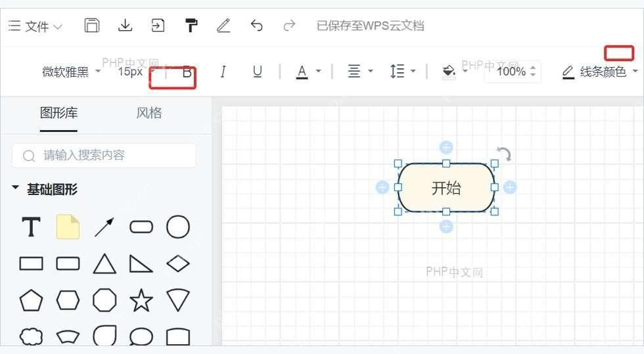The width and height of the screenshot is (644, 354).
Task: Add a shape below 开始 node
Action: click(446, 227)
